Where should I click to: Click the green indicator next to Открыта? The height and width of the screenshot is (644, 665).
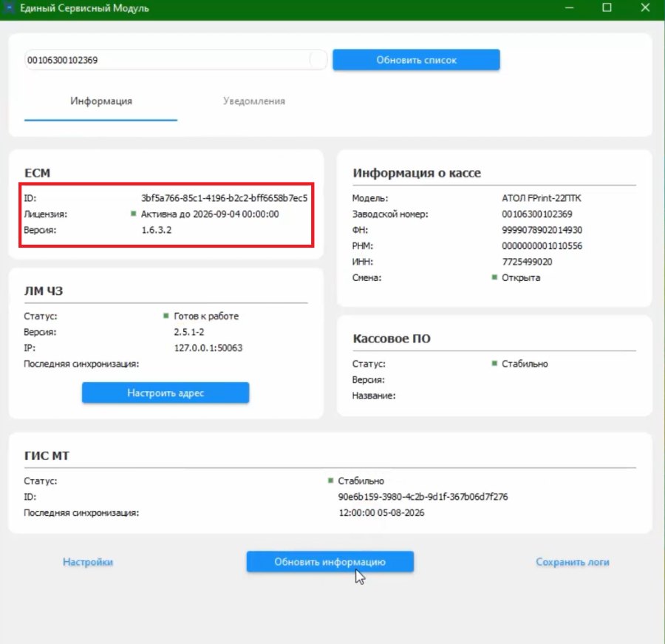pyautogui.click(x=494, y=277)
